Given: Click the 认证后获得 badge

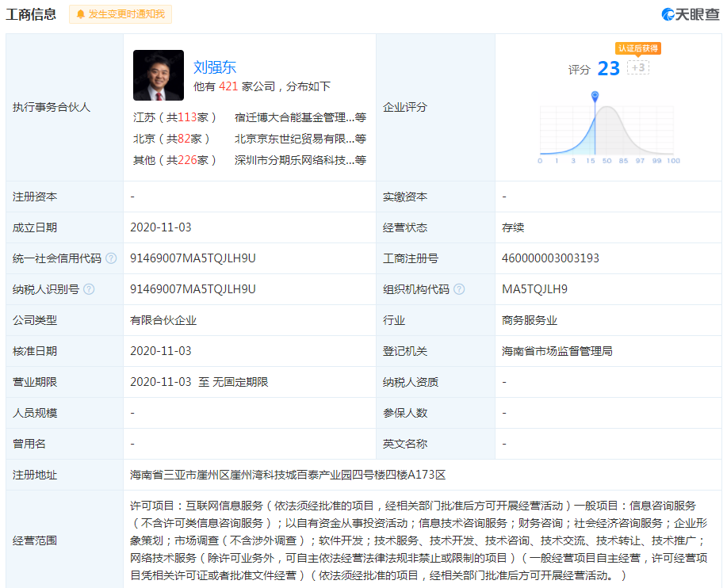Looking at the screenshot, I should pyautogui.click(x=638, y=48).
